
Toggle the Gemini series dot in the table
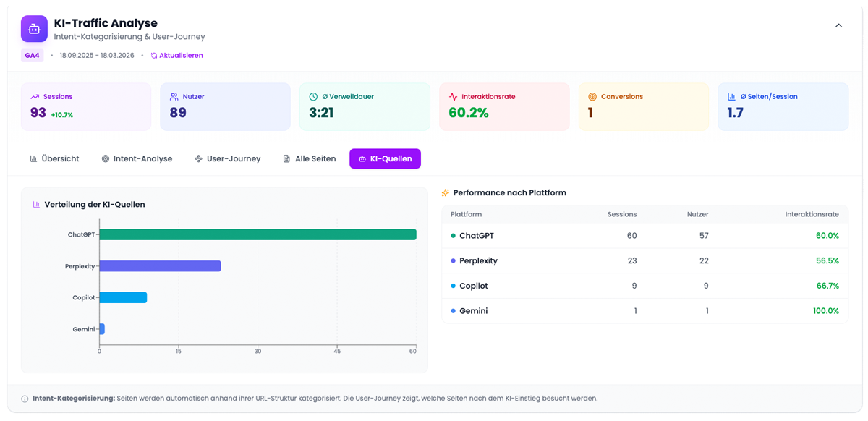[x=453, y=311]
